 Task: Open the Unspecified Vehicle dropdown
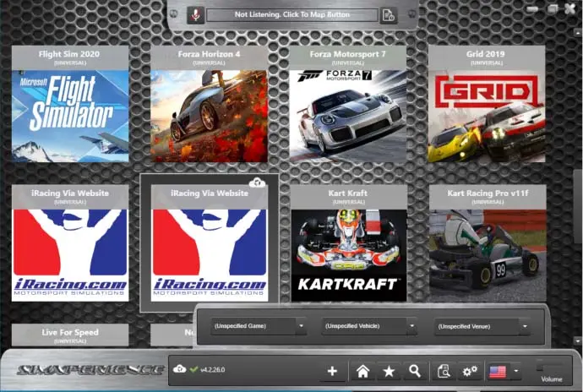tap(369, 326)
